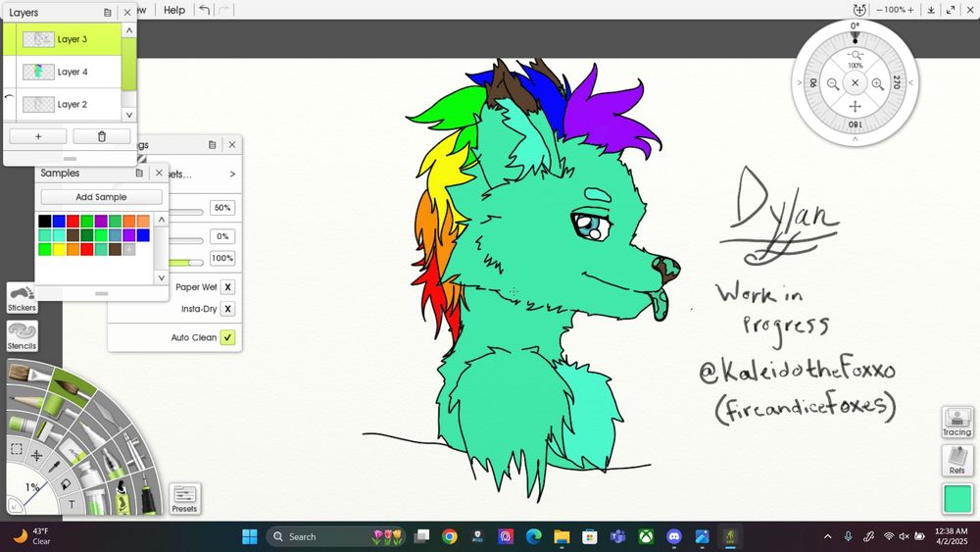Screen dimensions: 980x552
Task: Pick the black color sample
Action: (44, 221)
